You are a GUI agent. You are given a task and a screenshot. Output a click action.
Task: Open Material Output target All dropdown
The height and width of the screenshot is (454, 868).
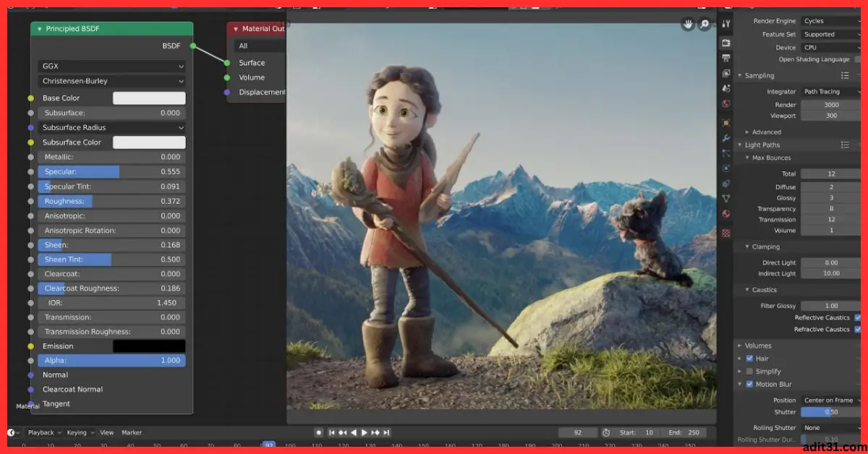coord(260,46)
